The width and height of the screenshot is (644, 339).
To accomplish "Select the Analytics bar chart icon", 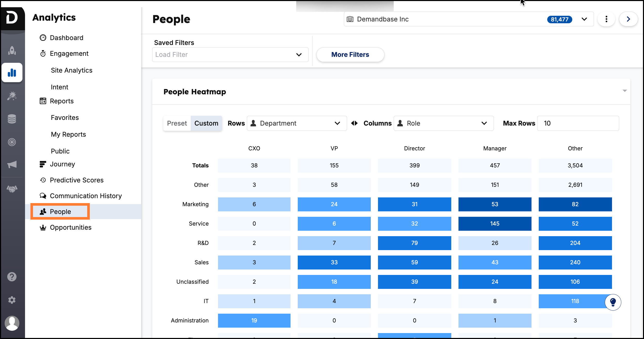I will click(12, 73).
